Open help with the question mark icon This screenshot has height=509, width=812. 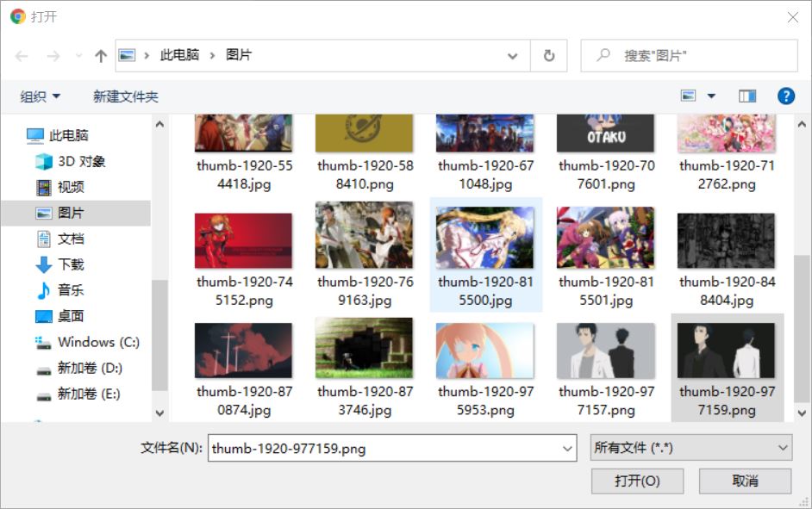(785, 96)
